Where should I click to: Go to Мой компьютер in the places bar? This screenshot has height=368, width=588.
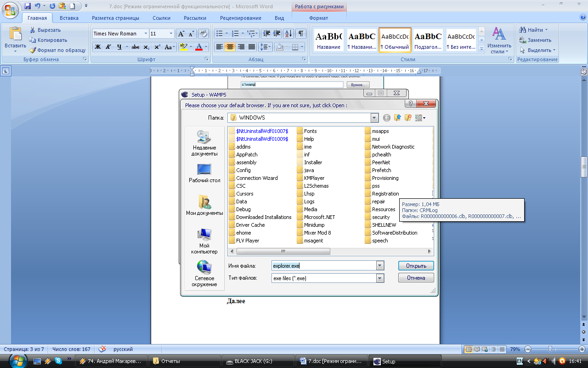coord(204,241)
